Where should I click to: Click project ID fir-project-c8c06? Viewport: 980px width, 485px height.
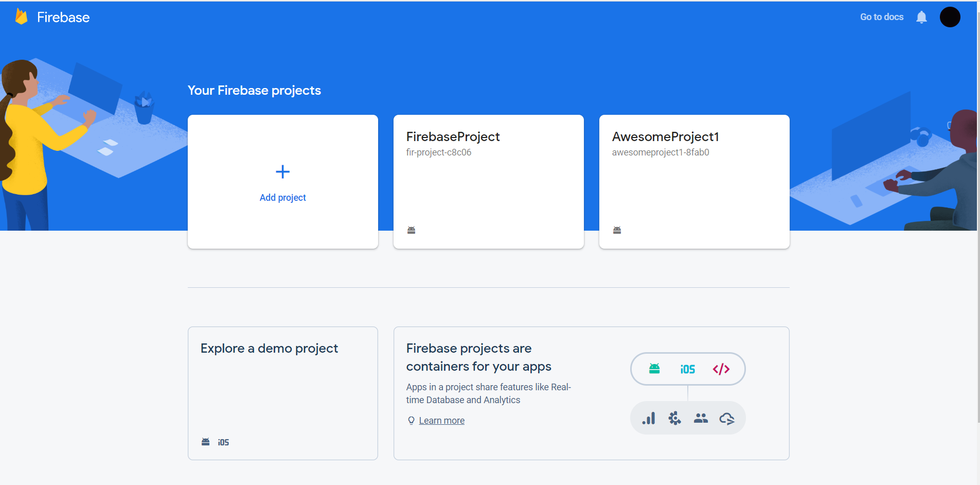pos(438,152)
